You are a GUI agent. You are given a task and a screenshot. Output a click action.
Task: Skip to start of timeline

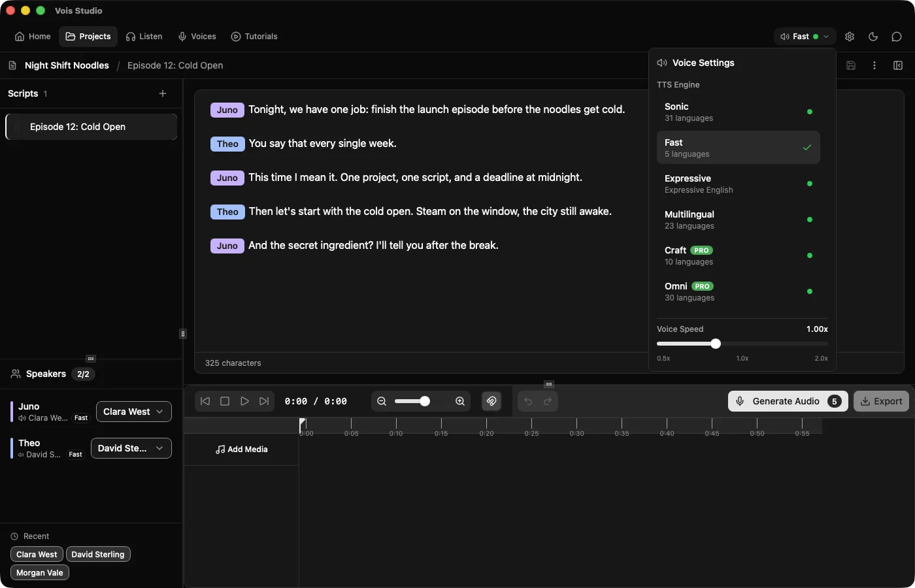(x=205, y=401)
